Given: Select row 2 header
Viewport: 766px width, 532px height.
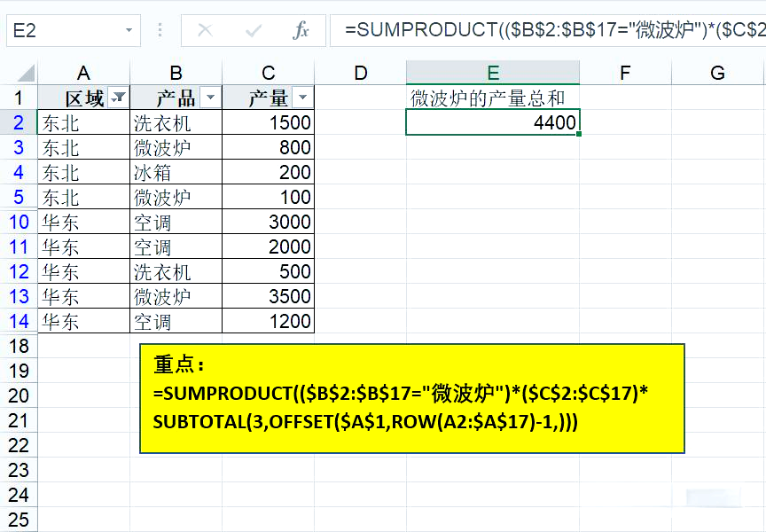Looking at the screenshot, I should (19, 122).
